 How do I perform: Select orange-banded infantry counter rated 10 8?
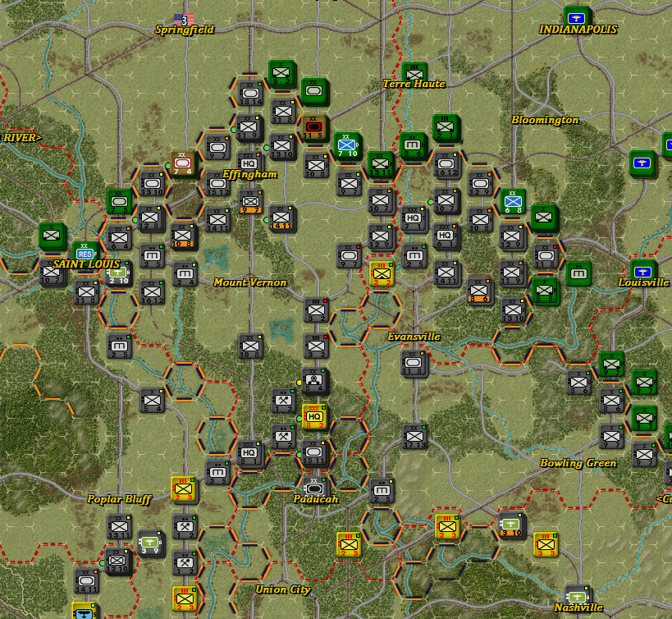(183, 236)
